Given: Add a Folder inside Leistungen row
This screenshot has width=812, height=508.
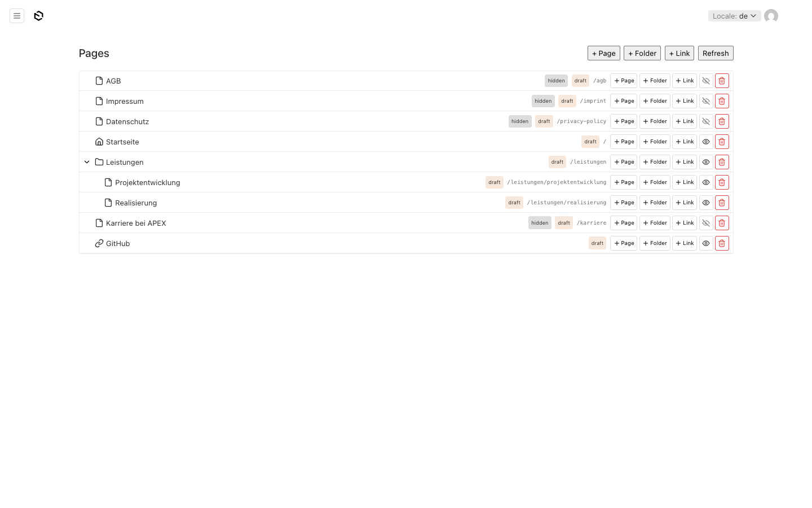Looking at the screenshot, I should coord(655,162).
